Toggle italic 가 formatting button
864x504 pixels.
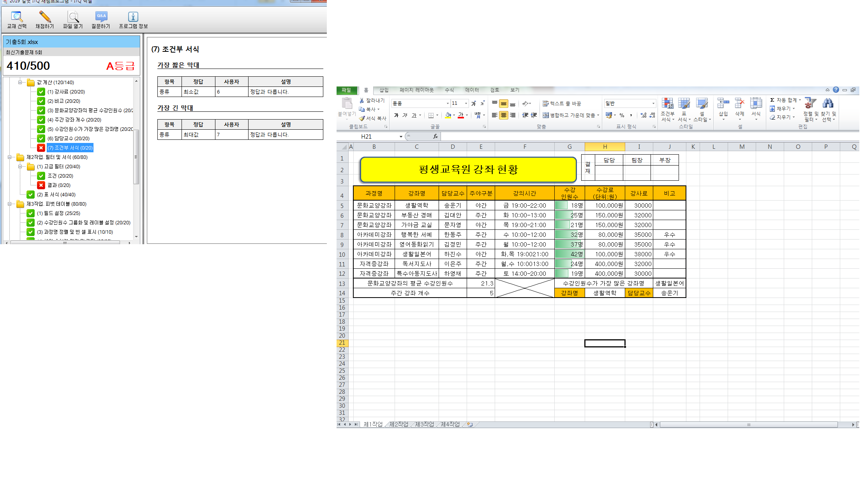coord(405,115)
